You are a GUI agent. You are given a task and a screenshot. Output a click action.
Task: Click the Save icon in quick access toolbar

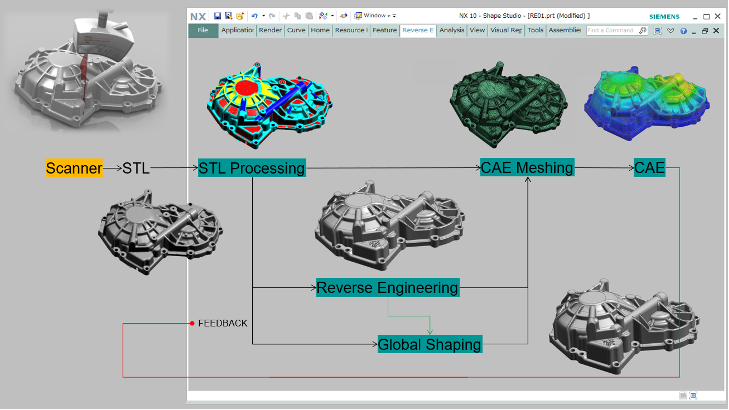(217, 16)
